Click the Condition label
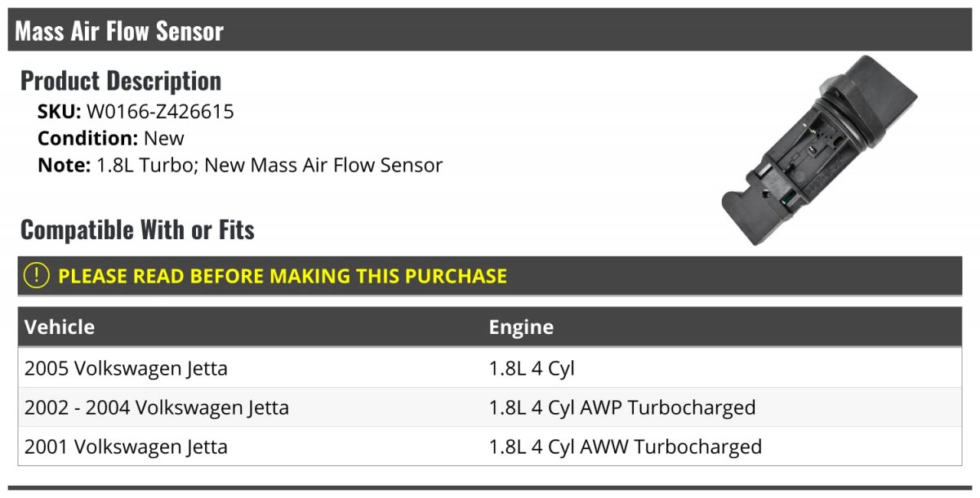Viewport: 980px width, 498px height. (88, 138)
